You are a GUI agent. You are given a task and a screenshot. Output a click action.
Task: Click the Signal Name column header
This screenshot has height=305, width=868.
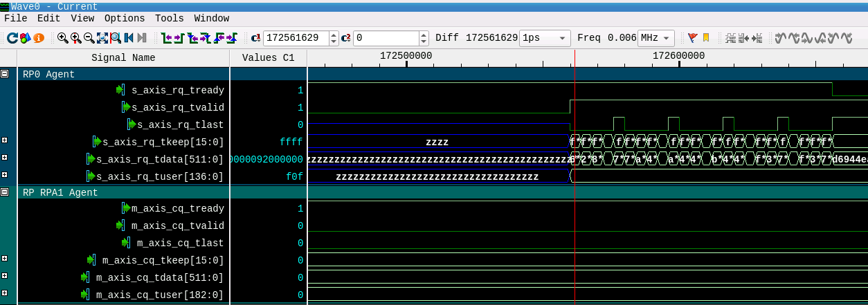click(x=123, y=57)
